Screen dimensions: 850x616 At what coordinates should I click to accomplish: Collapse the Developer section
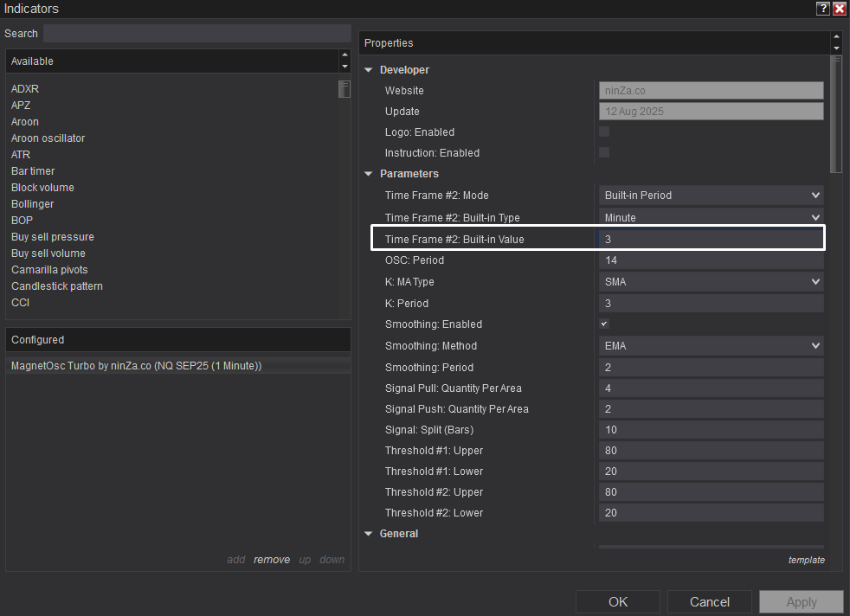click(x=369, y=70)
